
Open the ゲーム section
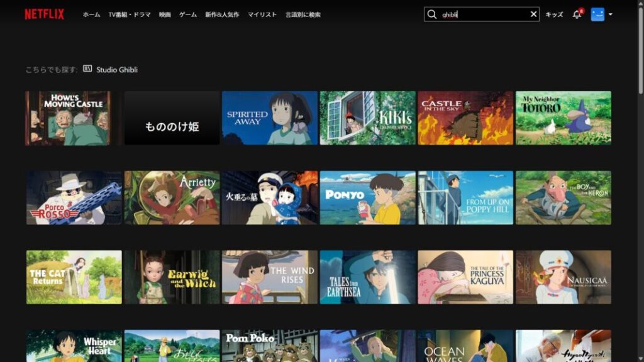point(187,14)
